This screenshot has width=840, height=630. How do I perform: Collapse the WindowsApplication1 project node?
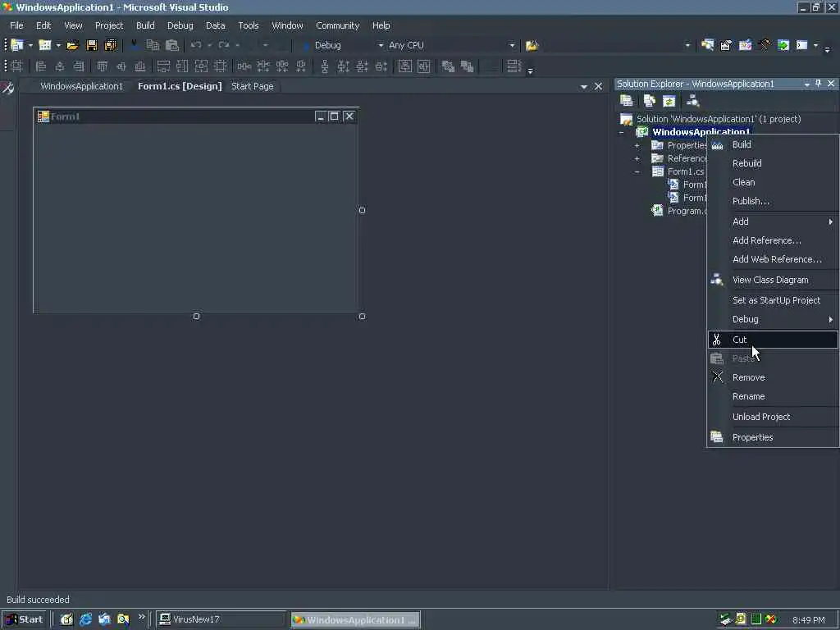[622, 132]
